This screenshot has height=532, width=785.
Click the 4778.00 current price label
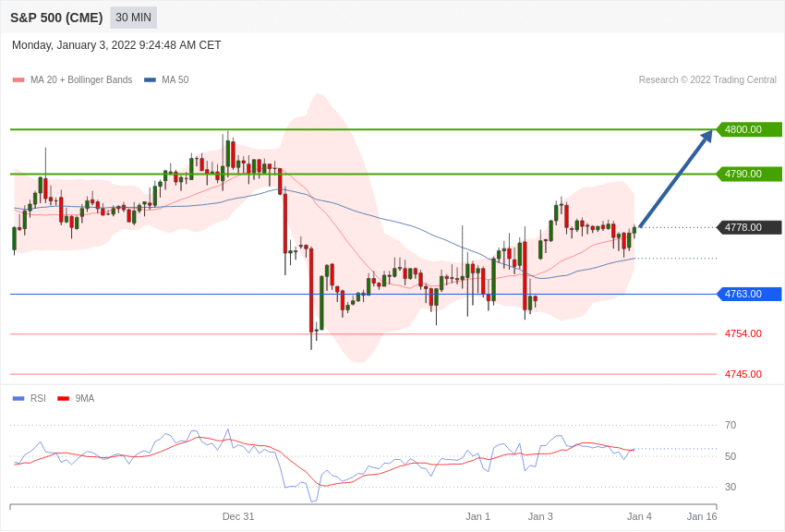click(x=750, y=228)
